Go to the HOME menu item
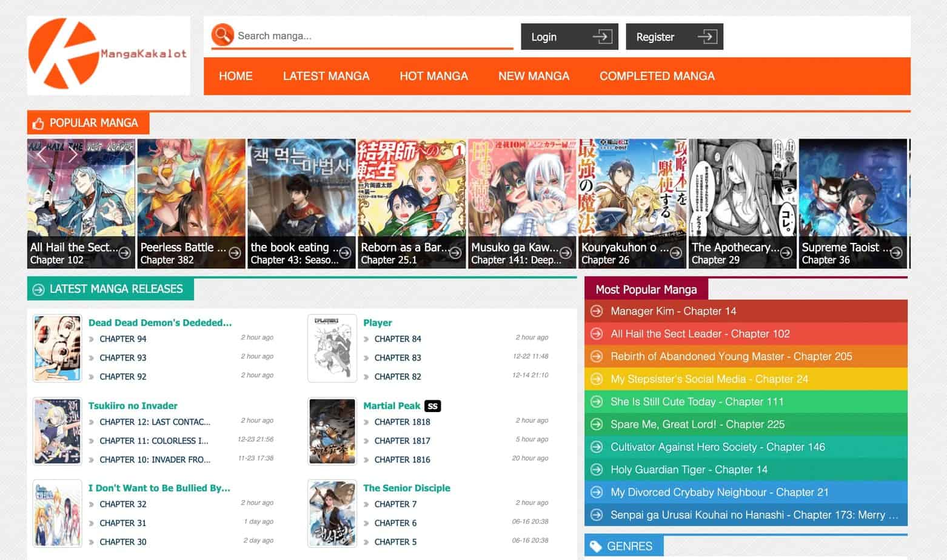Viewport: 947px width, 560px height. pos(236,76)
